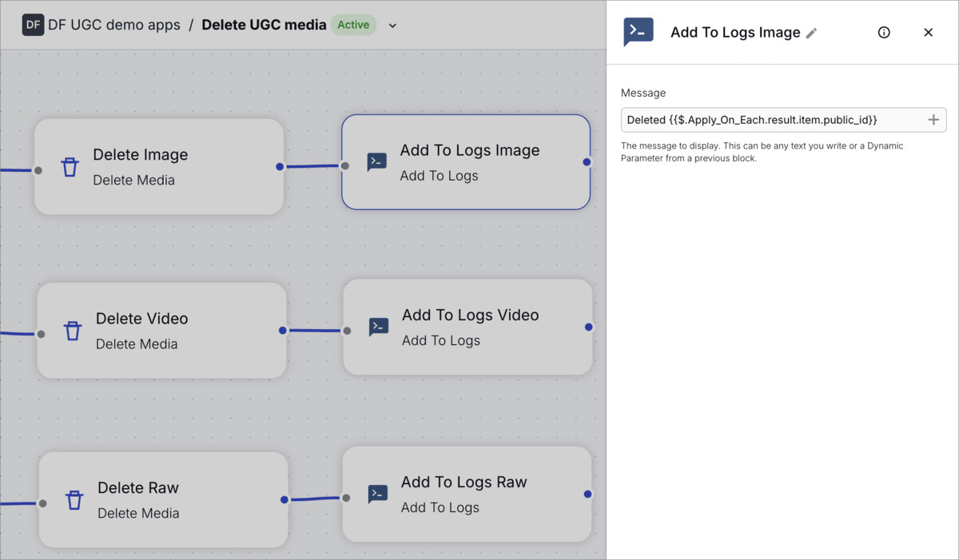The height and width of the screenshot is (560, 959).
Task: Expand the flow status dropdown chevron
Action: (x=392, y=26)
